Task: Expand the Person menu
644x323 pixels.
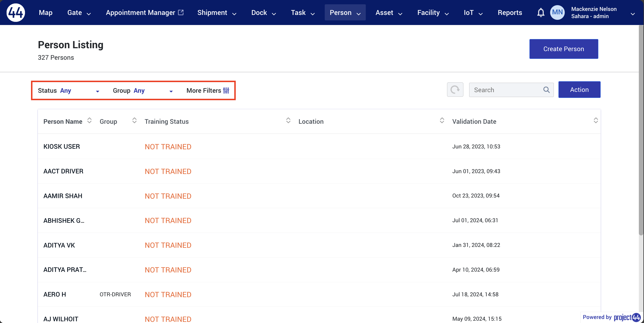Action: point(345,13)
